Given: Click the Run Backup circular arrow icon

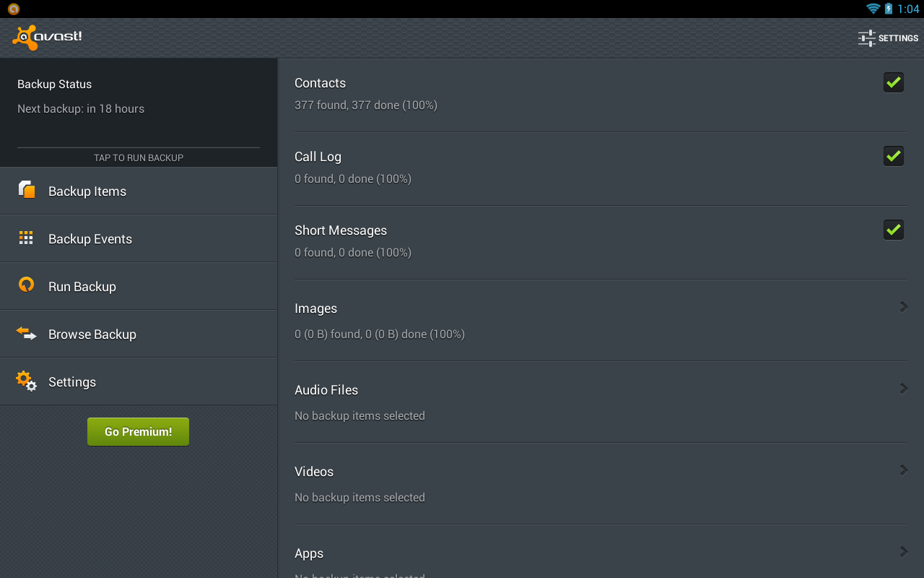Looking at the screenshot, I should pyautogui.click(x=26, y=285).
